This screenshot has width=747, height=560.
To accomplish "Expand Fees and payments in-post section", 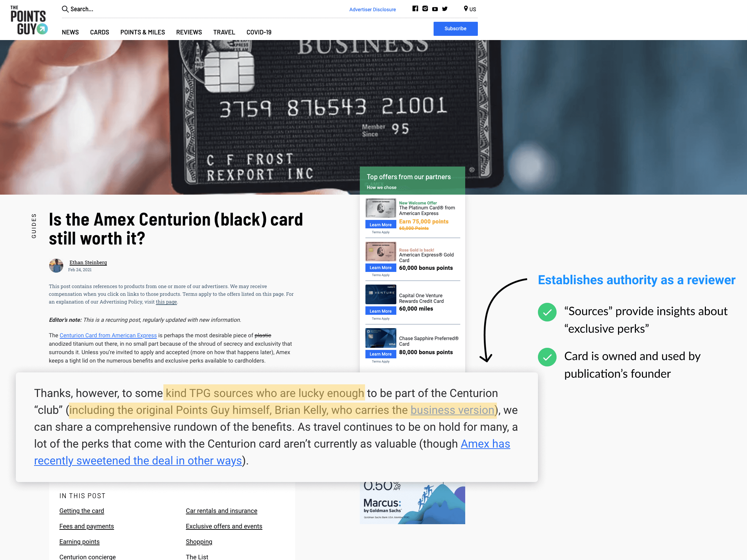I will click(86, 526).
